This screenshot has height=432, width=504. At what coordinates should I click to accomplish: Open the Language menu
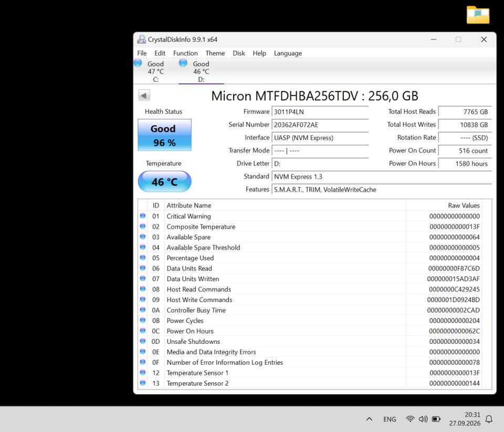click(x=288, y=53)
